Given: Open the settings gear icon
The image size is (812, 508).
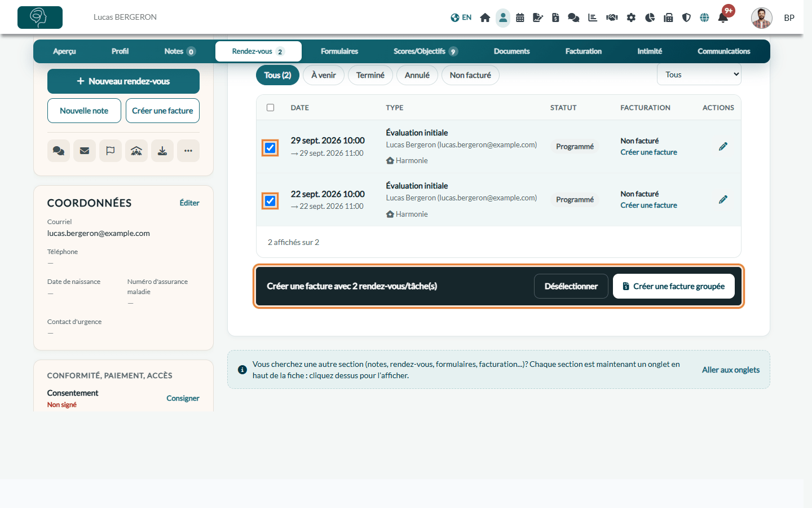Looking at the screenshot, I should point(631,17).
